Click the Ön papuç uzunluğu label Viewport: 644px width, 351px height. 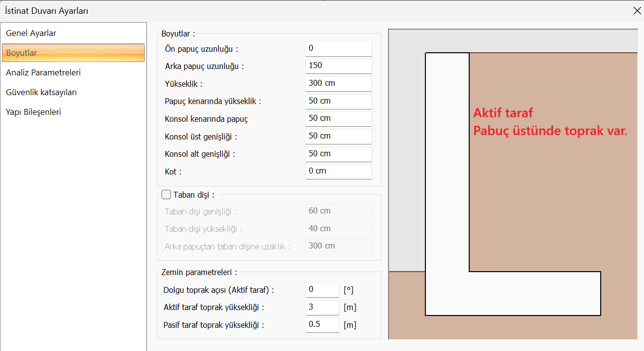202,49
